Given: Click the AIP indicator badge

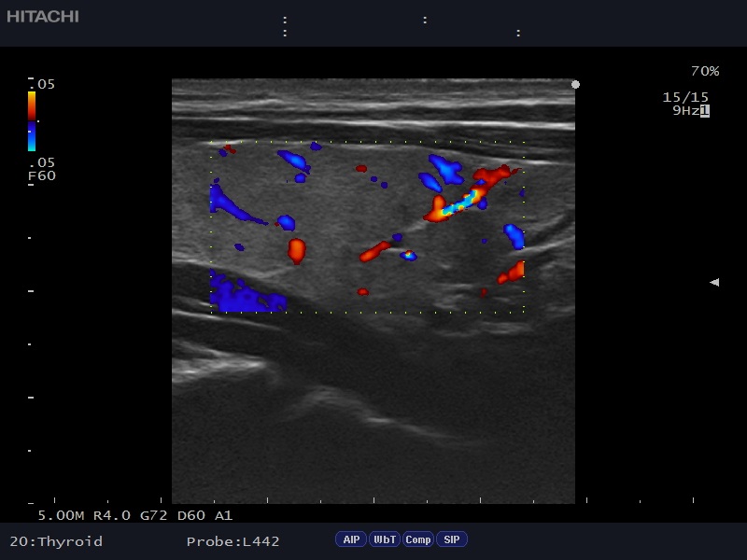Looking at the screenshot, I should [x=351, y=539].
